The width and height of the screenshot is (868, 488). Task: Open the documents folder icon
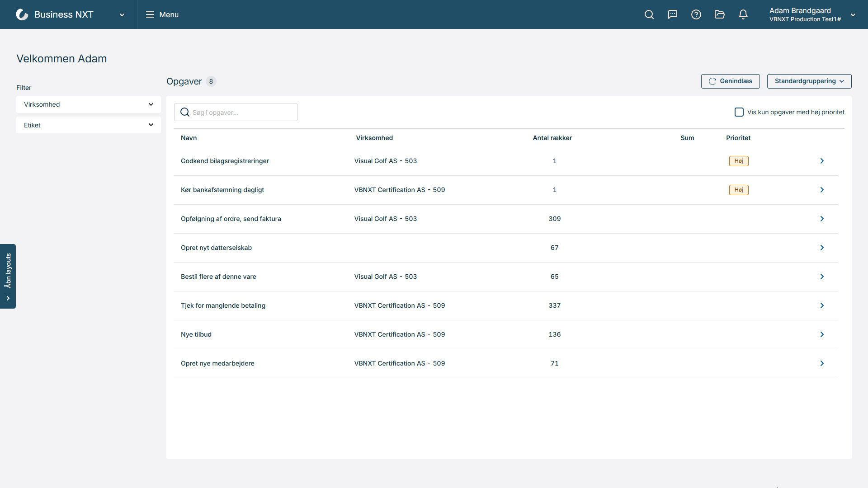coord(720,14)
